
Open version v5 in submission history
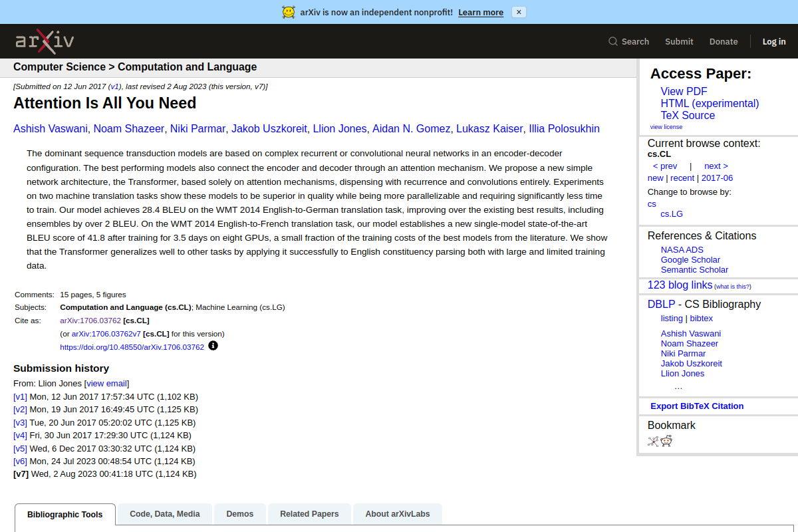pyautogui.click(x=20, y=448)
